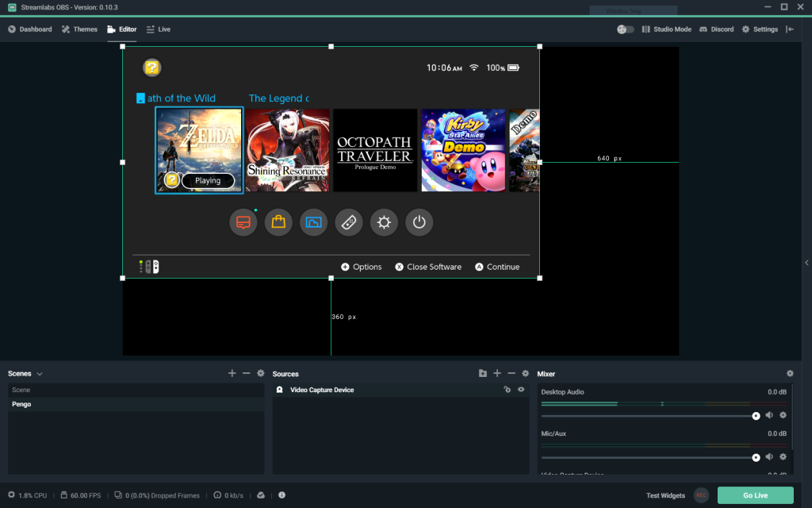Open scene transitions gear in Scenes panel
This screenshot has height=508, width=812.
click(x=260, y=373)
